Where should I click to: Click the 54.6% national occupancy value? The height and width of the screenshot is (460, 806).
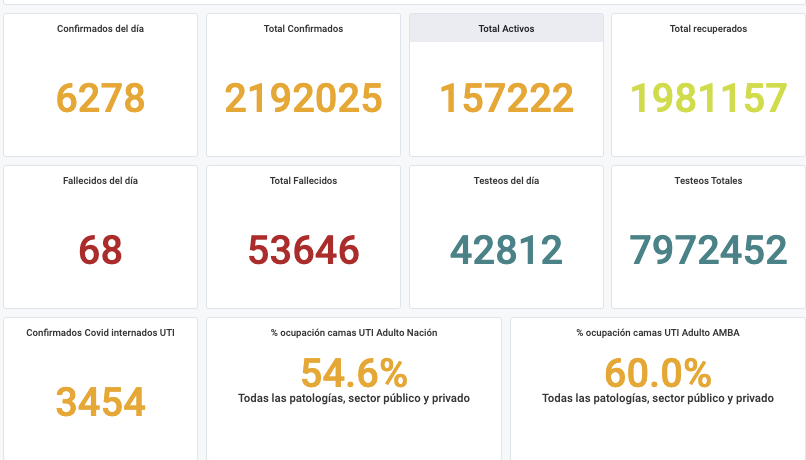[354, 373]
